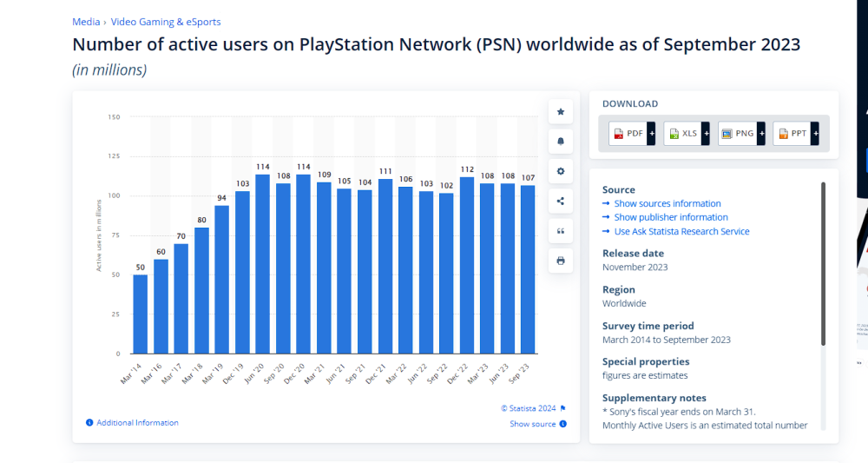868x463 pixels.
Task: Expand plus next to PPT download
Action: 815,133
